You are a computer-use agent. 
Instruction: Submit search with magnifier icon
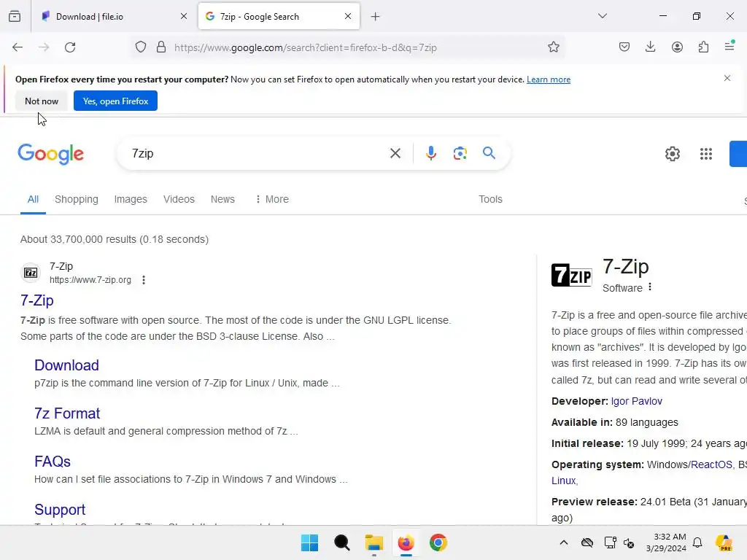coord(489,153)
